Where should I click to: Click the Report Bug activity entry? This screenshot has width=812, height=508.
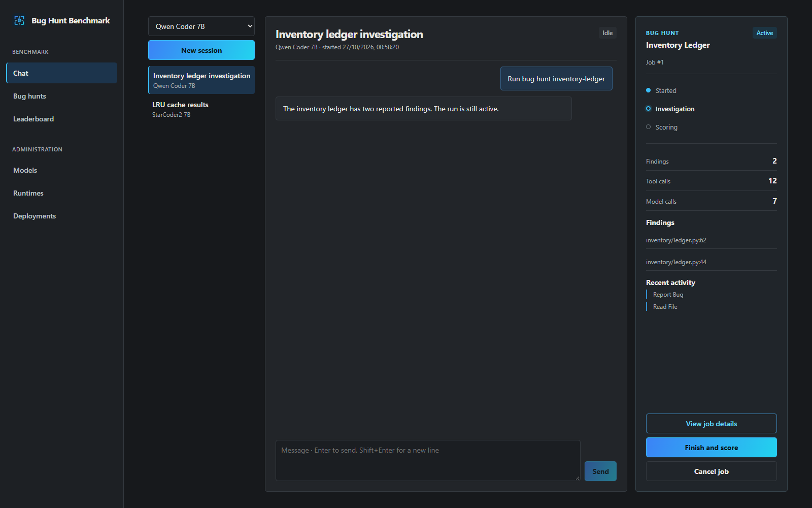pyautogui.click(x=668, y=295)
